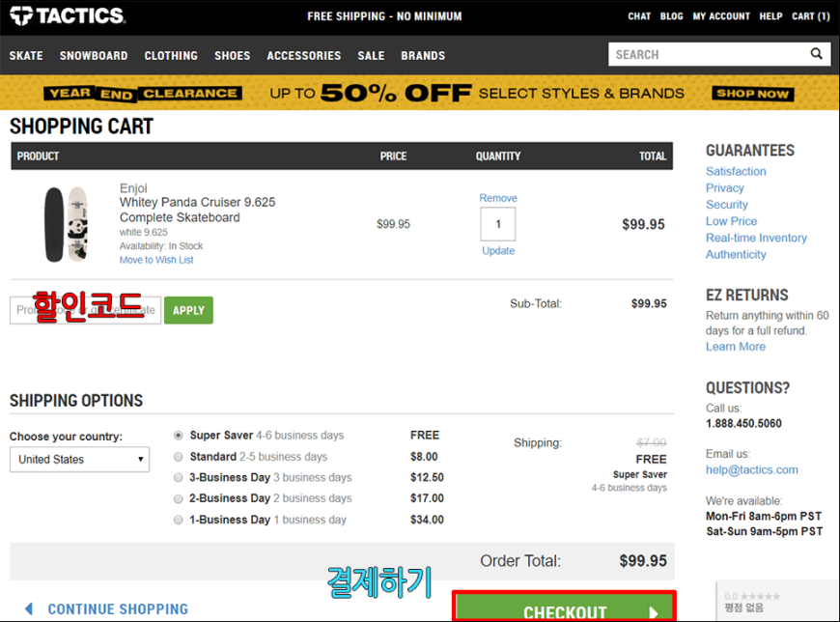Click the Year End Clearance banner text
This screenshot has width=840, height=622.
coord(143,94)
